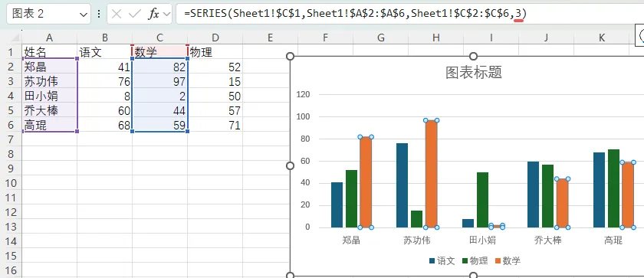The image size is (644, 278).
Task: Select row 16 header
Action: pos(11,270)
